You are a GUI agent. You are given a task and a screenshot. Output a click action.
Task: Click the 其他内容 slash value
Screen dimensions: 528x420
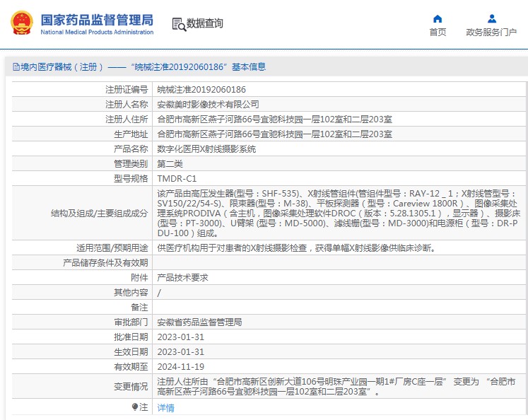[x=159, y=293]
